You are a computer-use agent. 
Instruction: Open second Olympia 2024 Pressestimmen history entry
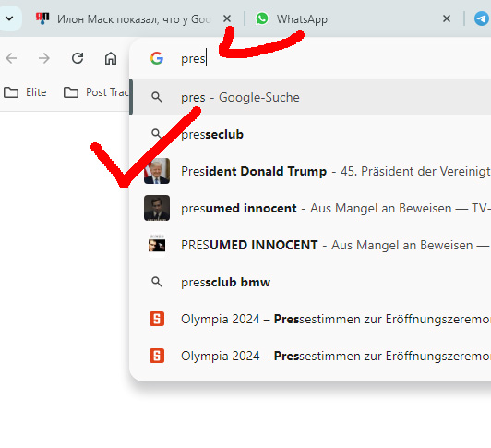pos(310,357)
